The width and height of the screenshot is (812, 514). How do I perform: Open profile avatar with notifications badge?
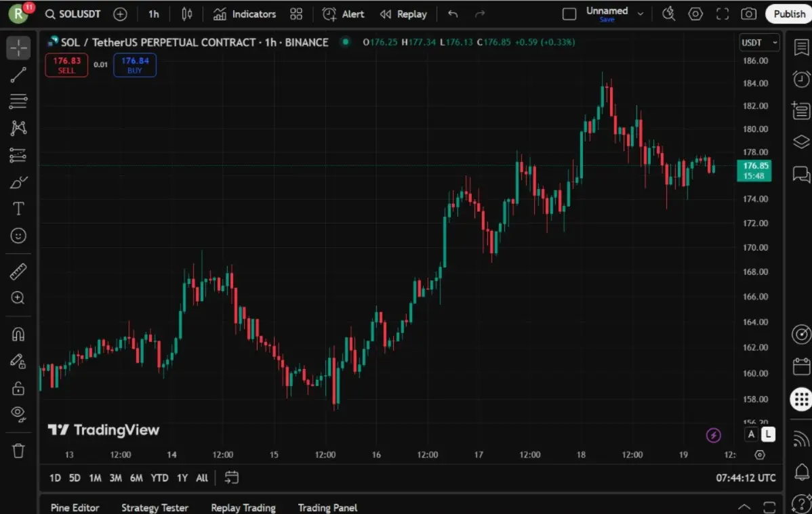(x=19, y=14)
